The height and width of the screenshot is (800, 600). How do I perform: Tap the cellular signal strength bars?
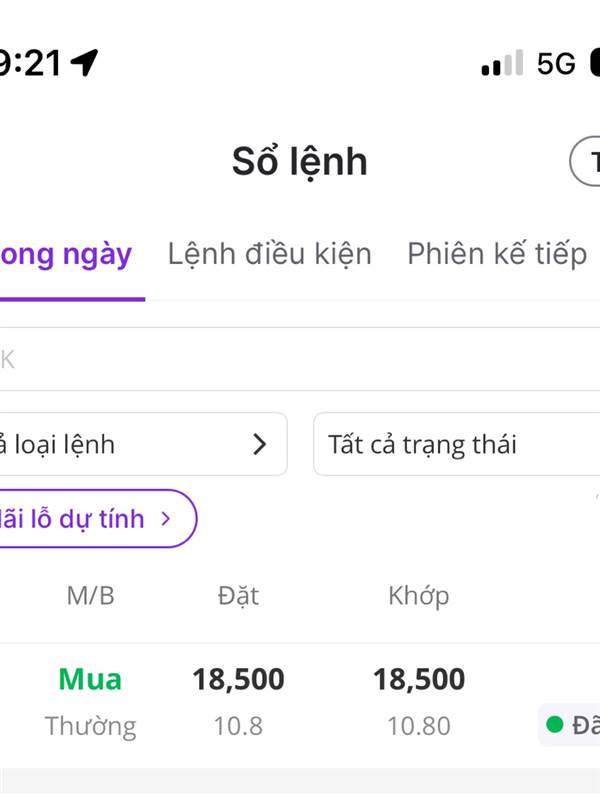tap(501, 65)
